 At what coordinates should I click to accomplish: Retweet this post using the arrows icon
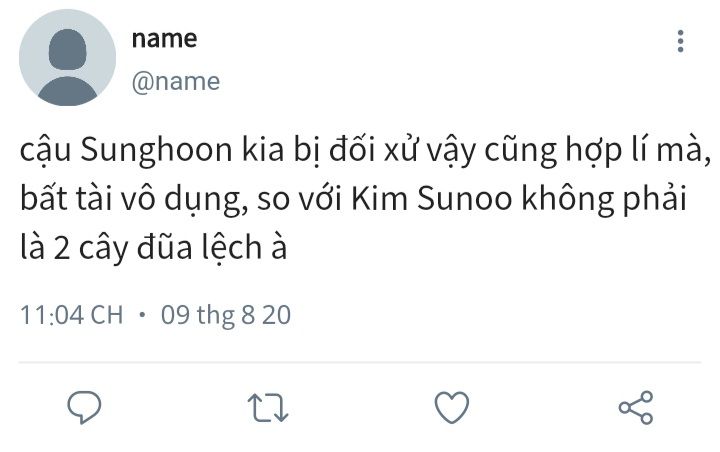click(268, 407)
